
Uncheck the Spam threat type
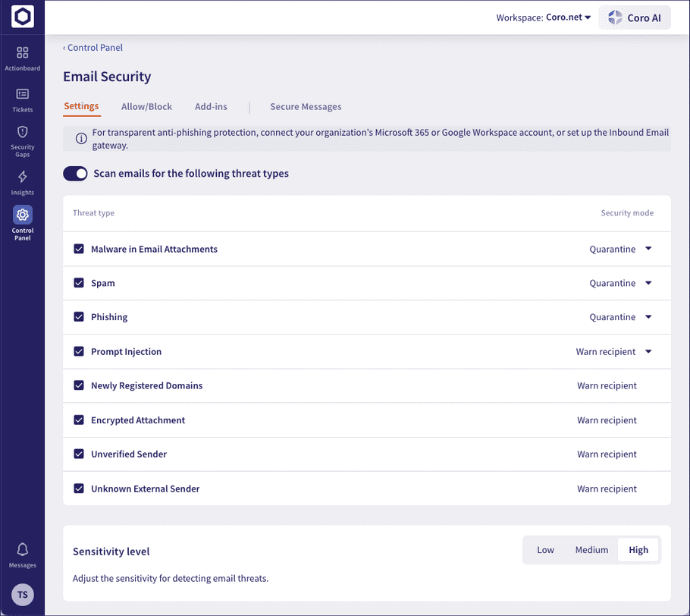point(79,283)
